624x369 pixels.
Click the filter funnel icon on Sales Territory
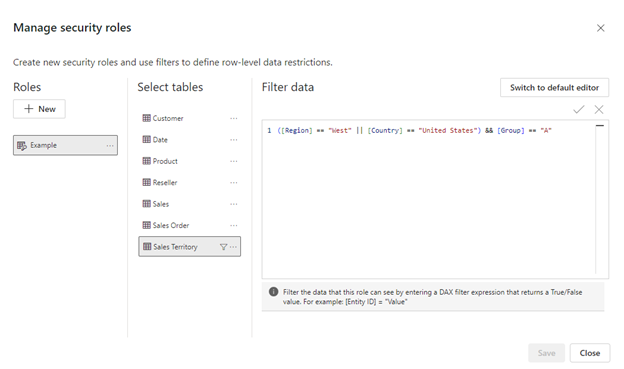tap(224, 247)
